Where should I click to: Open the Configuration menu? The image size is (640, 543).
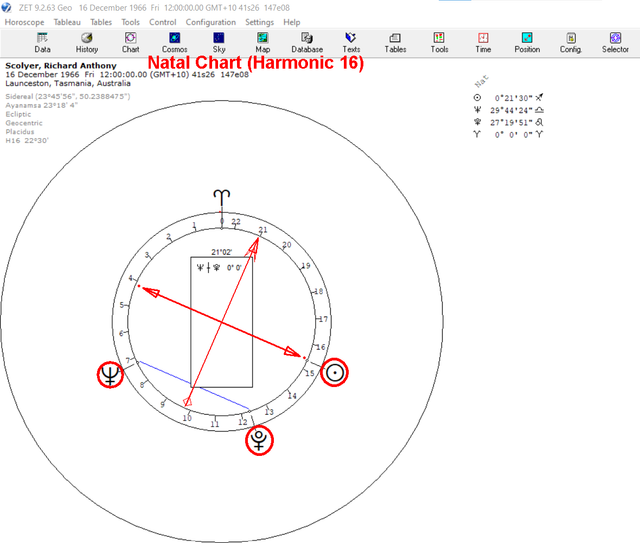[211, 22]
